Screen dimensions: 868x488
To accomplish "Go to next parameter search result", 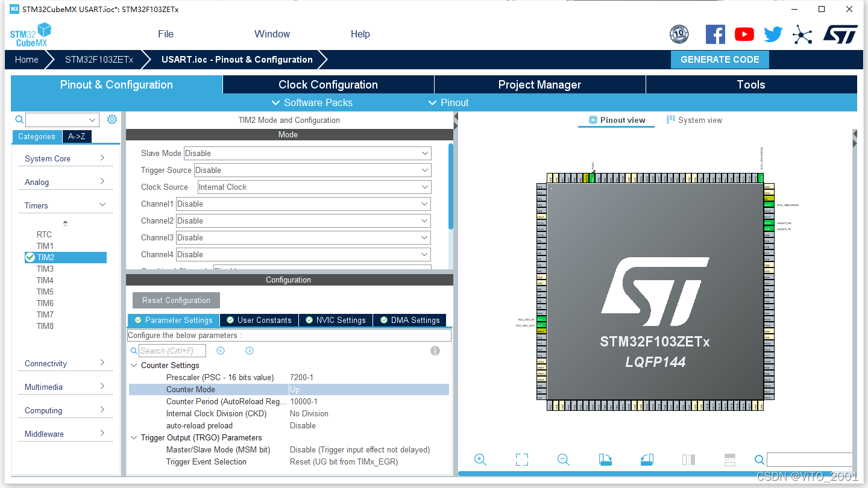I will pyautogui.click(x=250, y=351).
